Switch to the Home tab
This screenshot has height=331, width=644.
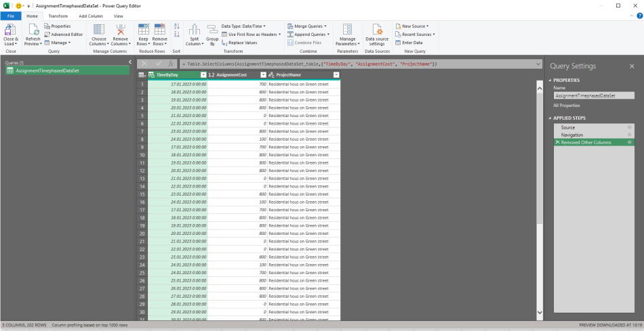(32, 16)
